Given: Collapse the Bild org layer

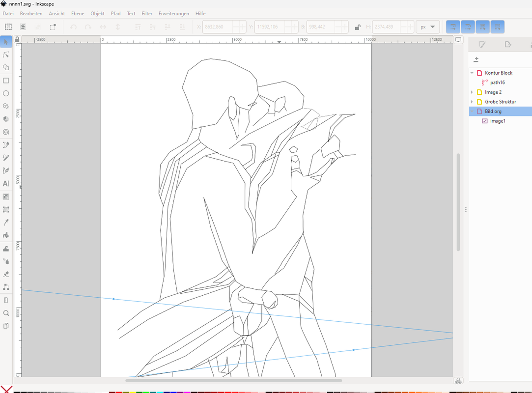Looking at the screenshot, I should (472, 112).
